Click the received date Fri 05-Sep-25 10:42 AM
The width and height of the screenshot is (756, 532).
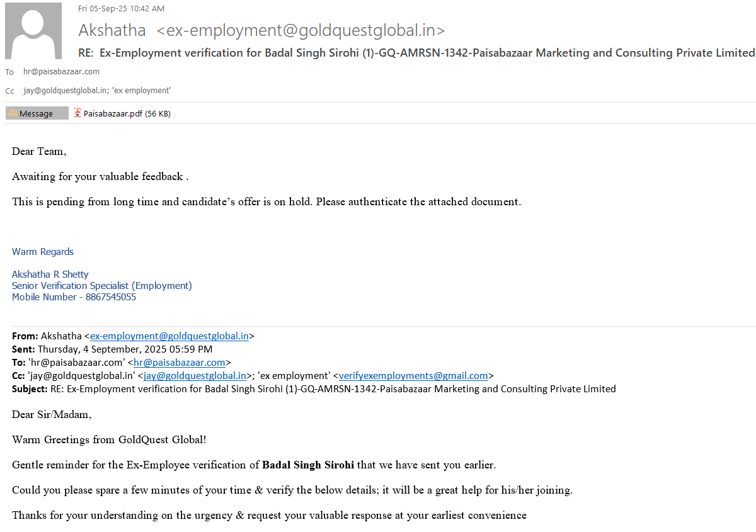click(x=121, y=9)
